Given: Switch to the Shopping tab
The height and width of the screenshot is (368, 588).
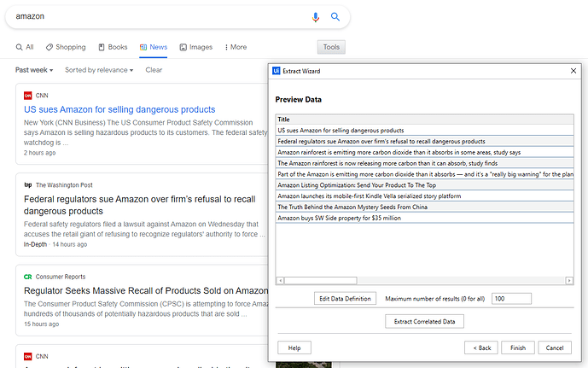Looking at the screenshot, I should coord(66,47).
